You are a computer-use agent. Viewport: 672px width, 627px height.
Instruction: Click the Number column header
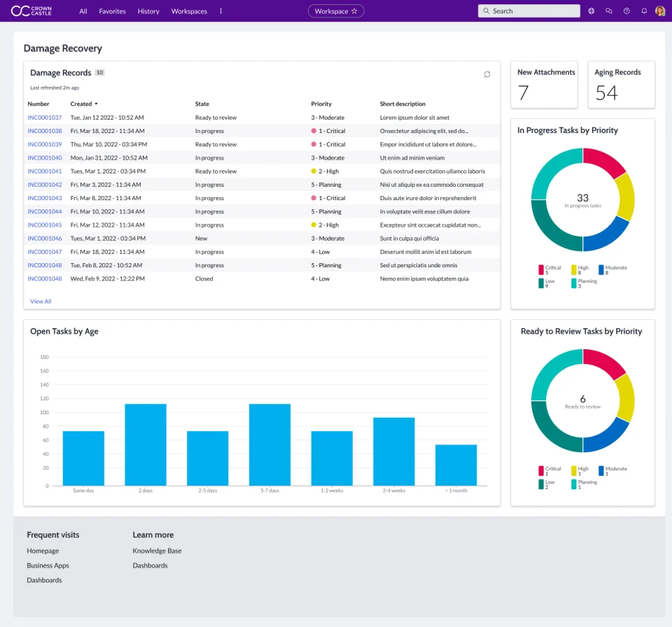pos(38,104)
